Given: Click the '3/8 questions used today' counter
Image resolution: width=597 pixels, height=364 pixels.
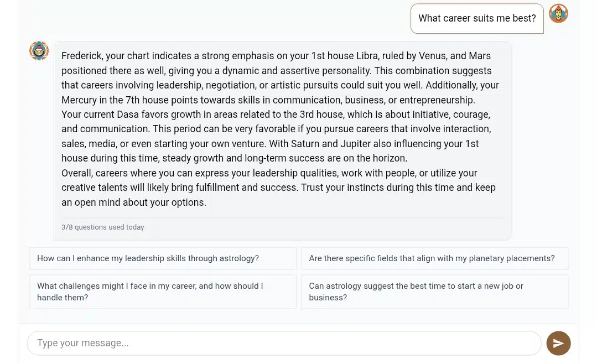Looking at the screenshot, I should pos(103,227).
